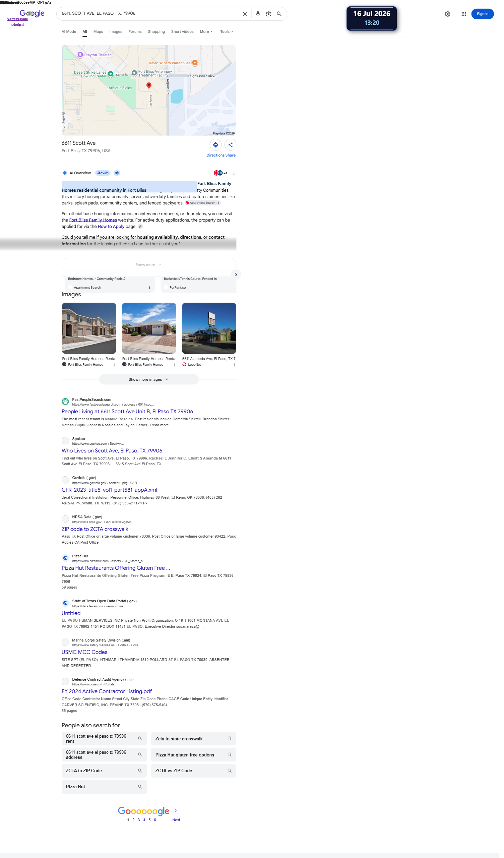This screenshot has height=858, width=504.
Task: Switch to the Forums tab
Action: [136, 32]
